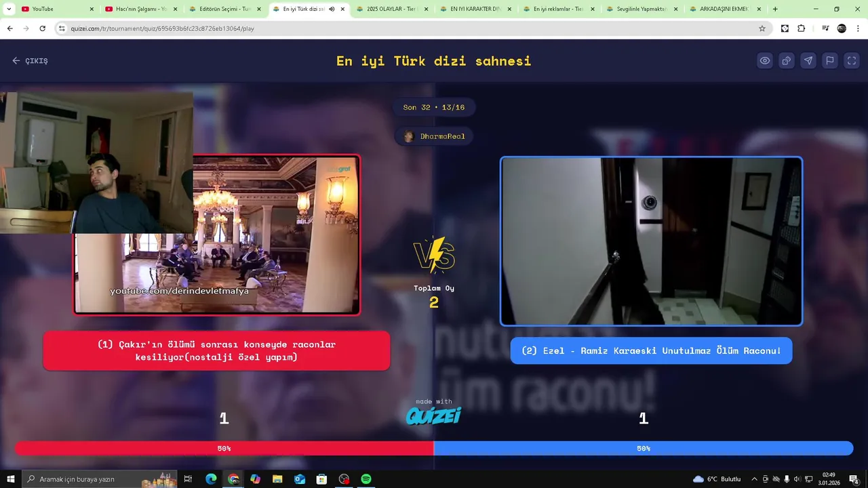Open a new browser tab
The image size is (868, 488).
point(775,9)
